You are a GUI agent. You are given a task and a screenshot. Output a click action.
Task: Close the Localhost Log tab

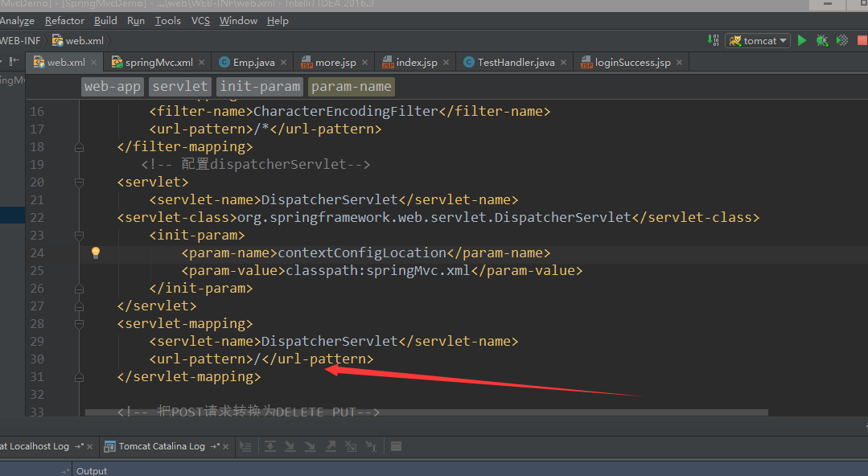(x=89, y=447)
